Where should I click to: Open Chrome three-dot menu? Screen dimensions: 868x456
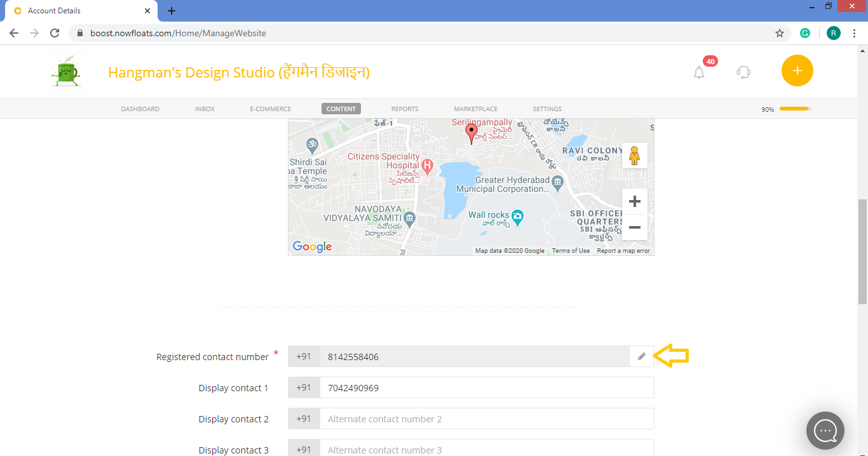point(854,33)
